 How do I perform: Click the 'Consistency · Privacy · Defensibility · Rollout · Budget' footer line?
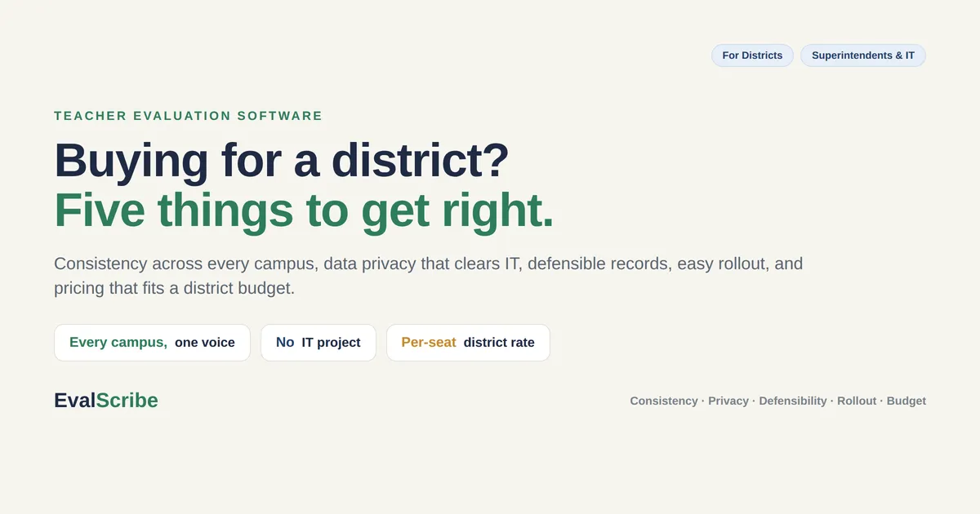tap(777, 401)
